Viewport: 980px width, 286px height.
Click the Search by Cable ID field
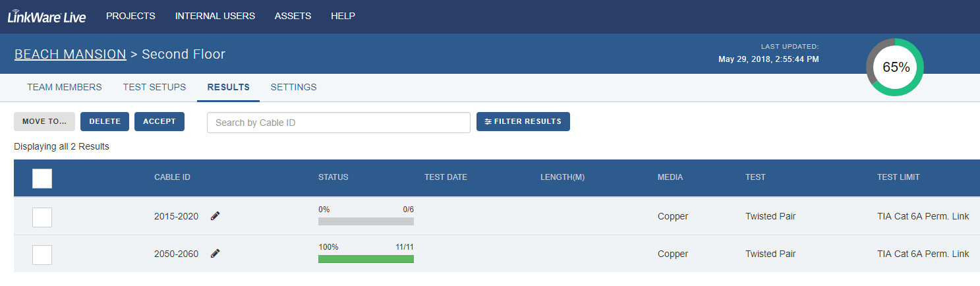(x=339, y=123)
